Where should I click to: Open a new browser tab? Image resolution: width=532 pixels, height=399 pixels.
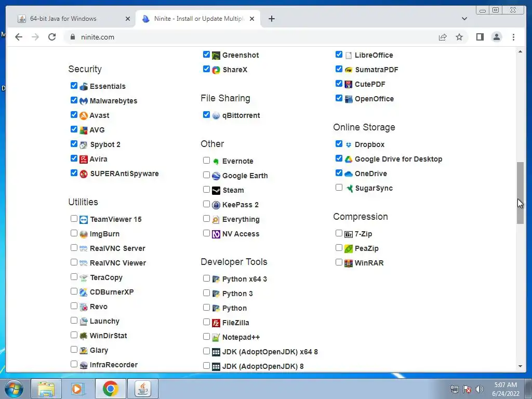[x=271, y=19]
